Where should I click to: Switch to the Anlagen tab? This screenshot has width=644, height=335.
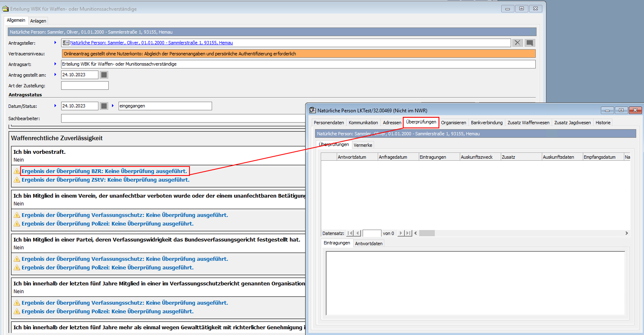coord(38,21)
